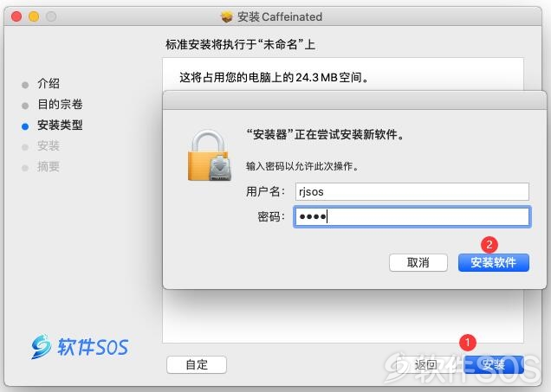Focus the 密码 password field

click(412, 216)
